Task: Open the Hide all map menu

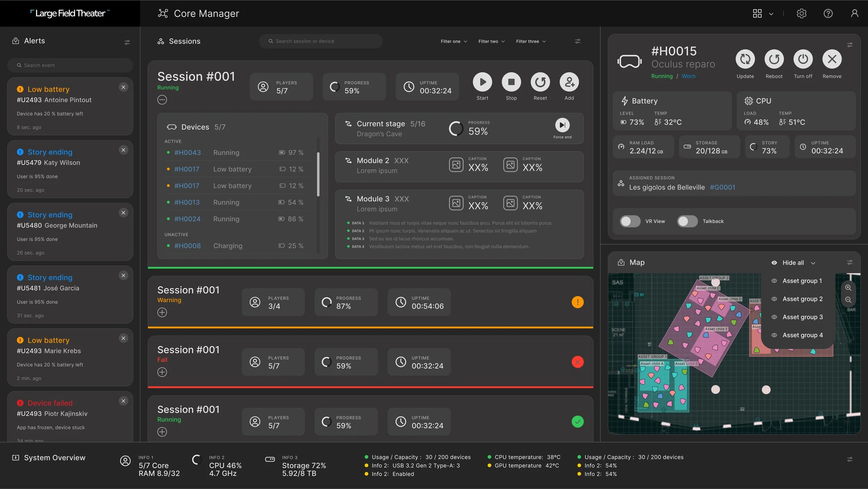Action: (793, 263)
